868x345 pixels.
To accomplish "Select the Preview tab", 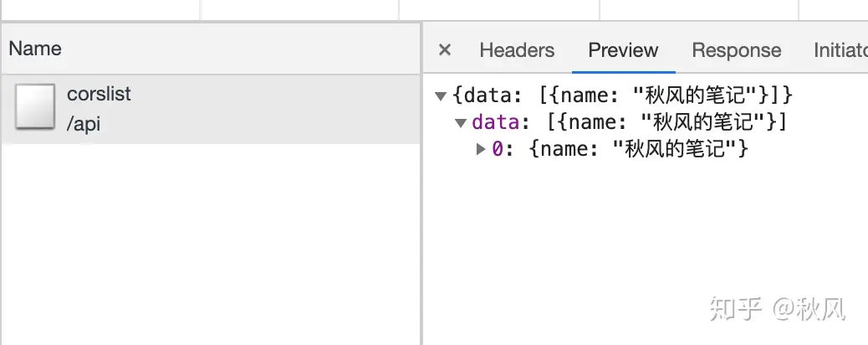I will (x=623, y=50).
